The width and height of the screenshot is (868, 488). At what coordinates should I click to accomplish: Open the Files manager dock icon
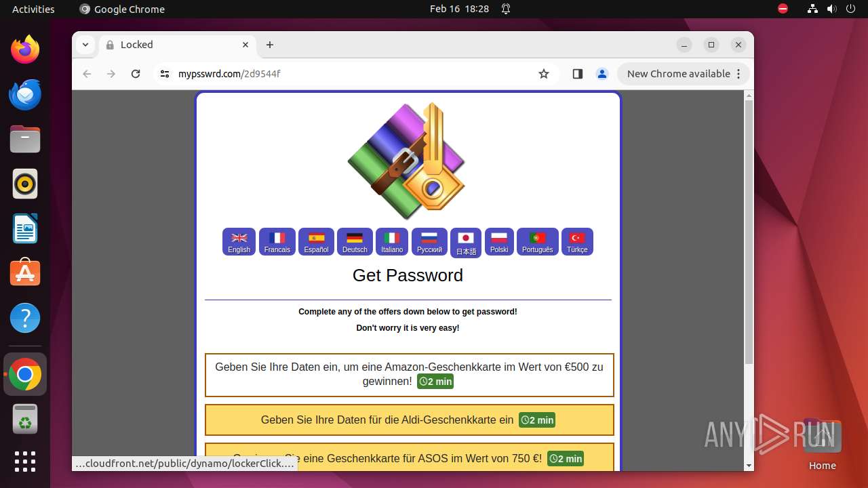click(x=25, y=139)
